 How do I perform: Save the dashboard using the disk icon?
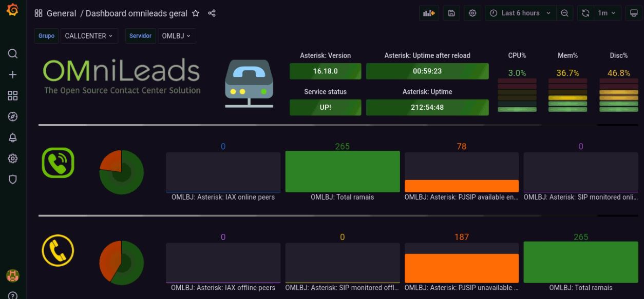pos(451,13)
